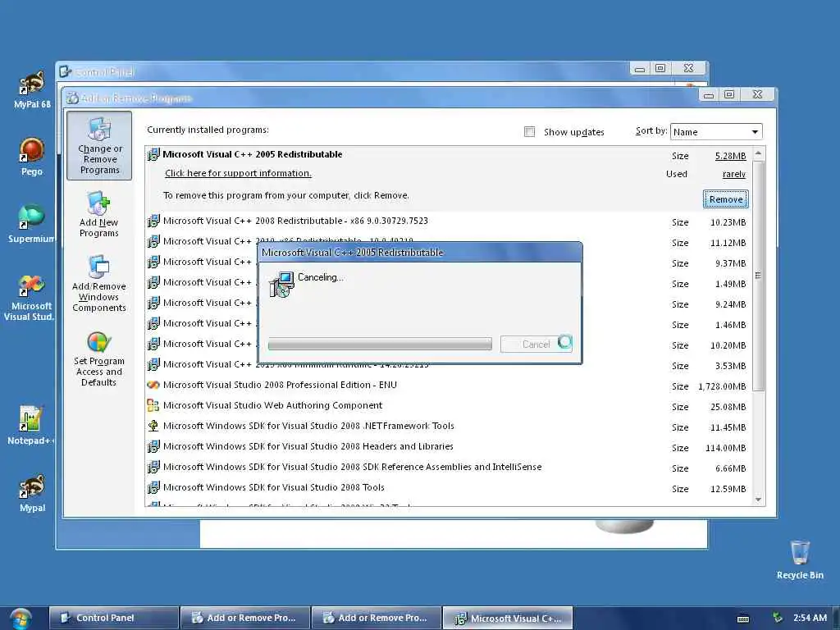The height and width of the screenshot is (630, 840).
Task: Click the rarely used link
Action: click(734, 174)
